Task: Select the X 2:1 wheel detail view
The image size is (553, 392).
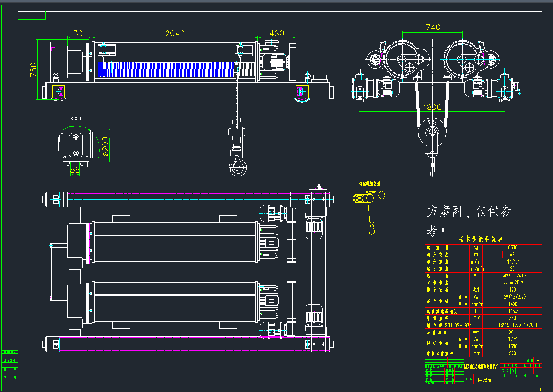Action: click(75, 144)
